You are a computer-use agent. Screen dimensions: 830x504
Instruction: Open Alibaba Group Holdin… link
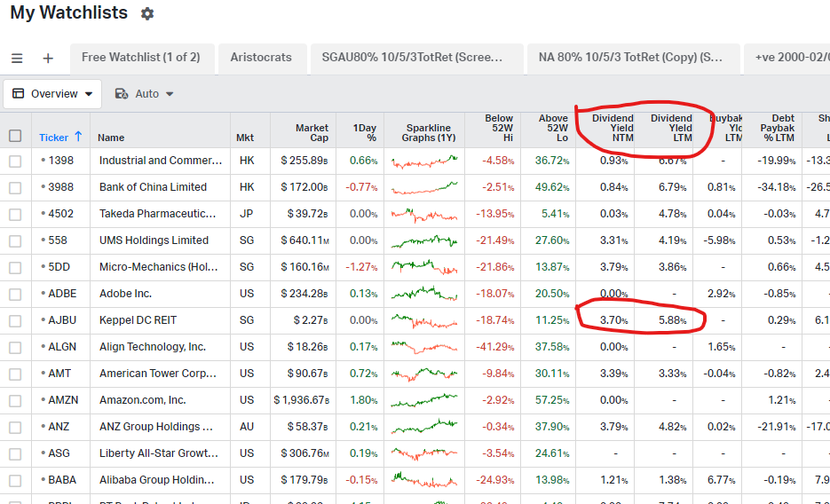[x=157, y=480]
